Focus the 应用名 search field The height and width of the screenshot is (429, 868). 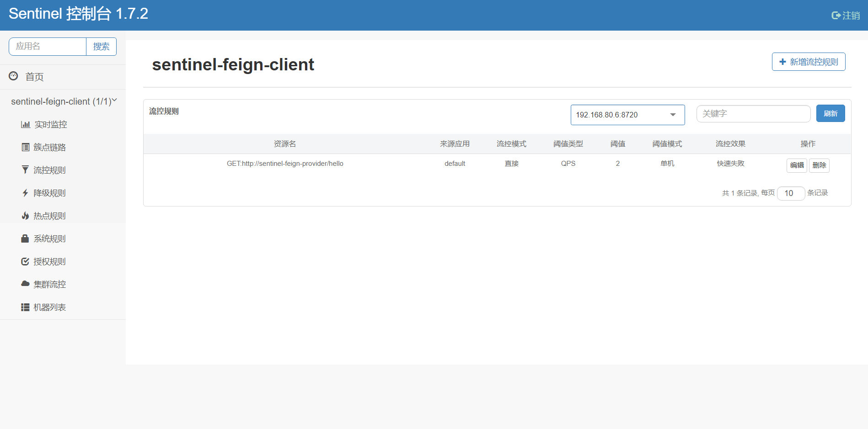[48, 47]
